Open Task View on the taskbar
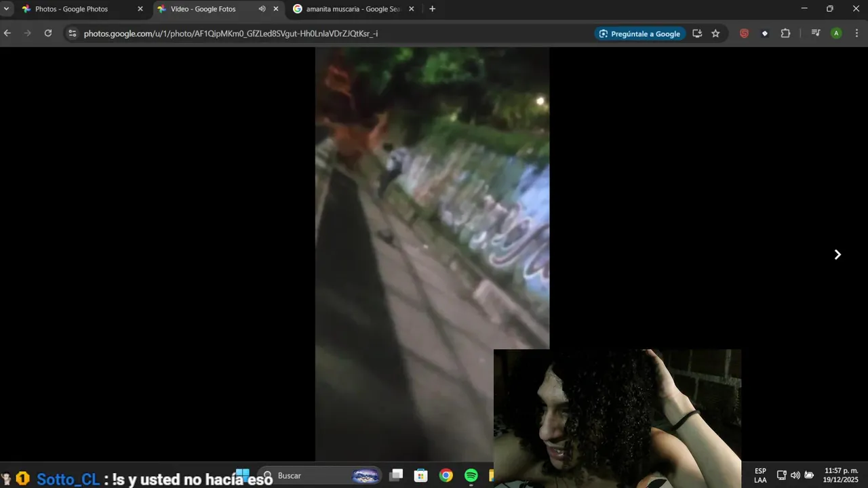 tap(397, 476)
